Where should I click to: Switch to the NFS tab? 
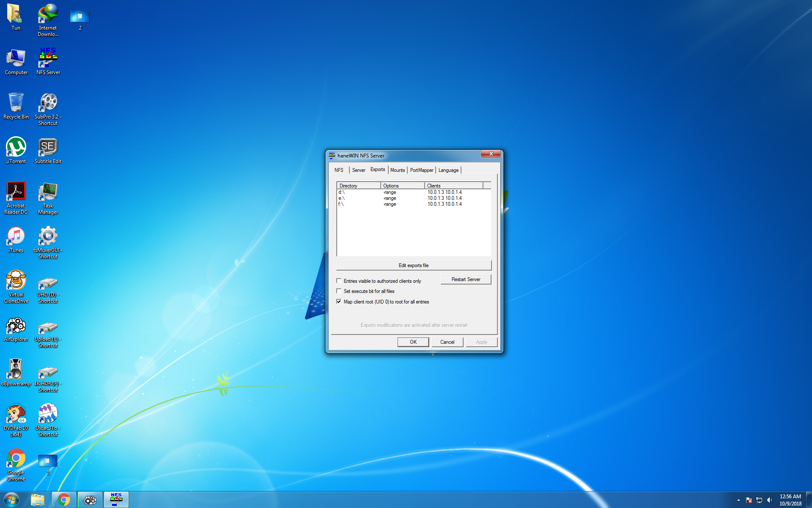coord(339,170)
